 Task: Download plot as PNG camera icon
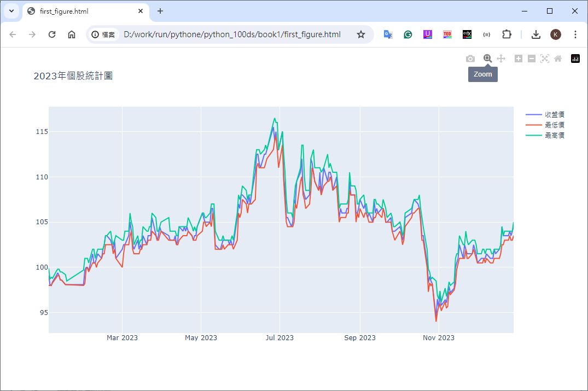470,59
